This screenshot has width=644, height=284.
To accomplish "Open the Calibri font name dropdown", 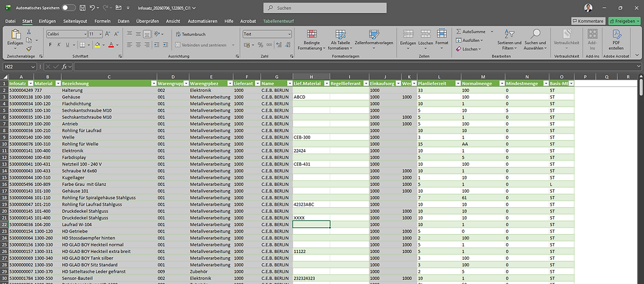I will (x=85, y=34).
